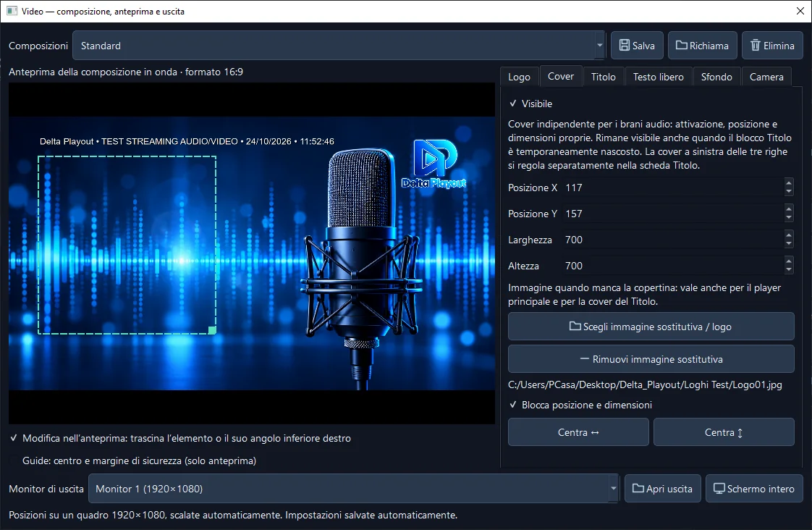
Task: Click the floppy disk icon on Salva
Action: click(625, 46)
